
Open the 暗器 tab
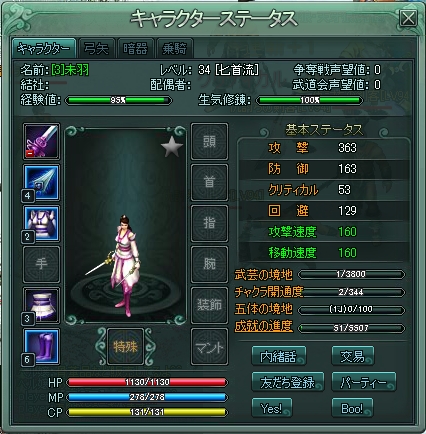(135, 49)
